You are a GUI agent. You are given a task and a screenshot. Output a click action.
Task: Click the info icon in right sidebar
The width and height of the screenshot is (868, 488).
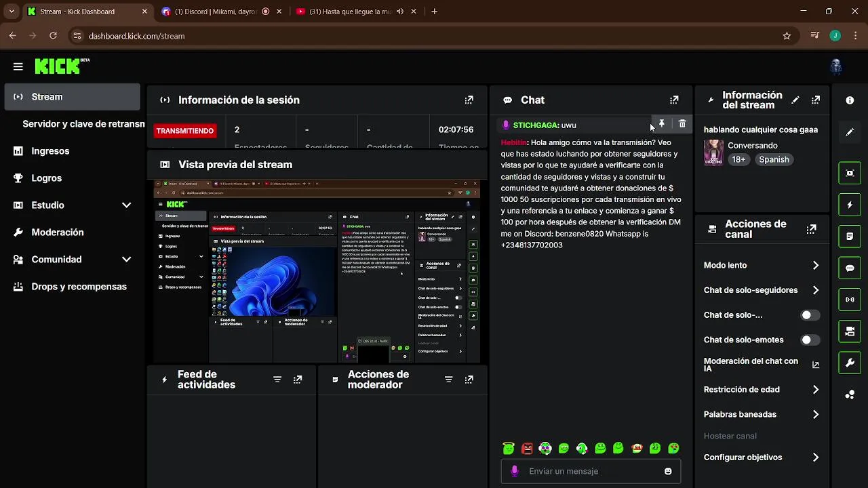pos(850,100)
